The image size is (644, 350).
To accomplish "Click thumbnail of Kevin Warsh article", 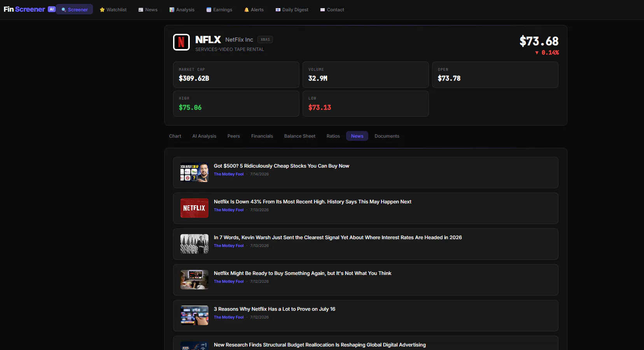I will 194,244.
